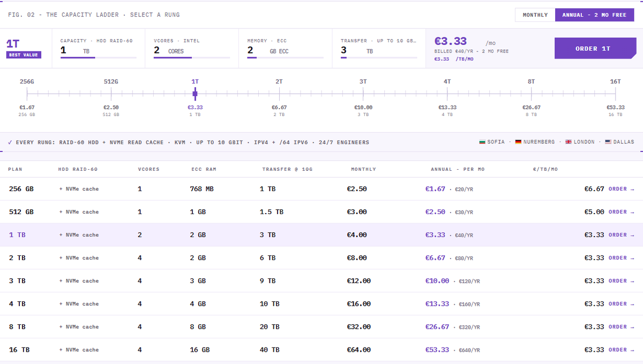Click the German flag for Nuremberg
This screenshot has height=364, width=643.
[518, 142]
